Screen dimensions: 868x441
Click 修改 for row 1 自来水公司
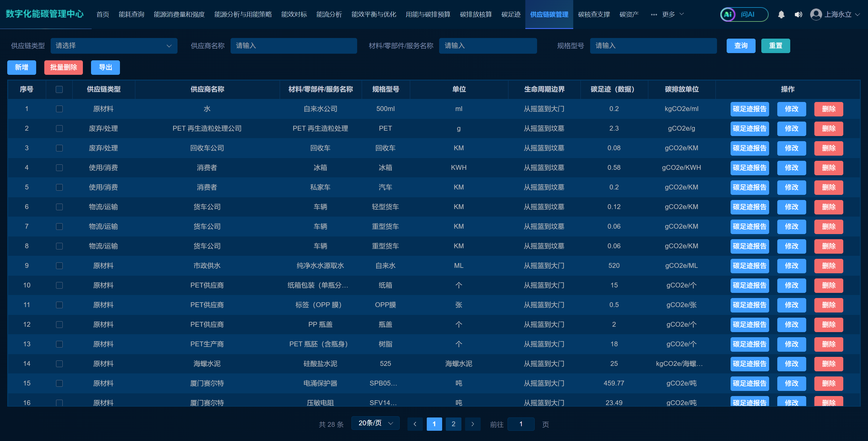click(792, 109)
